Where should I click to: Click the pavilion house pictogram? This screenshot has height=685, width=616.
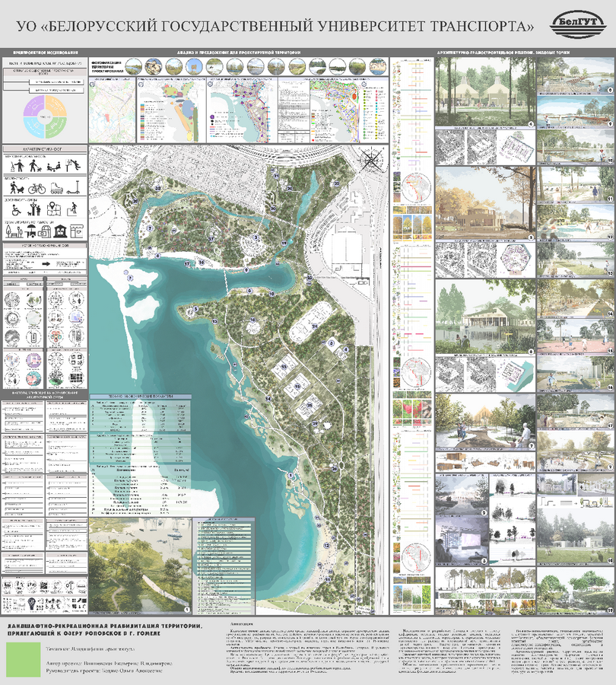click(60, 231)
